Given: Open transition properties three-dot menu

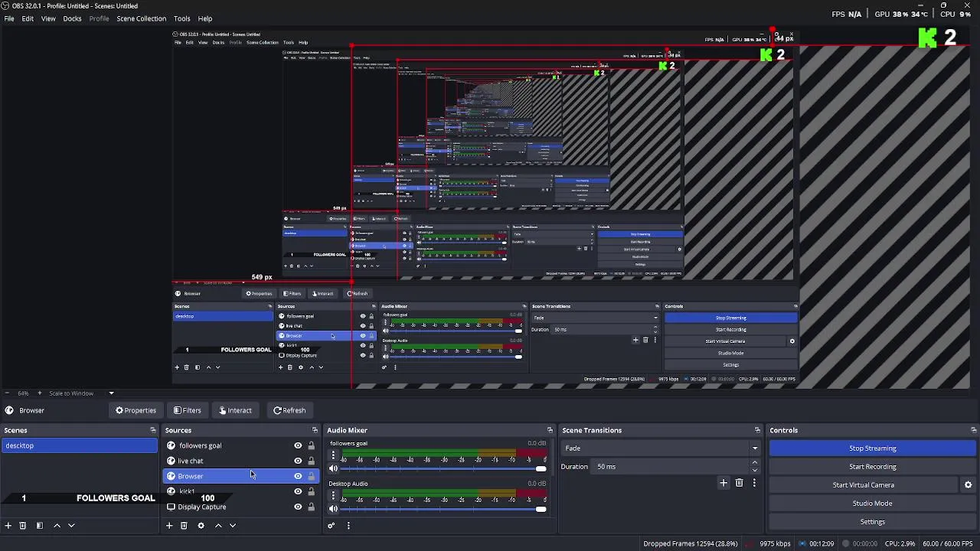Looking at the screenshot, I should pos(754,483).
